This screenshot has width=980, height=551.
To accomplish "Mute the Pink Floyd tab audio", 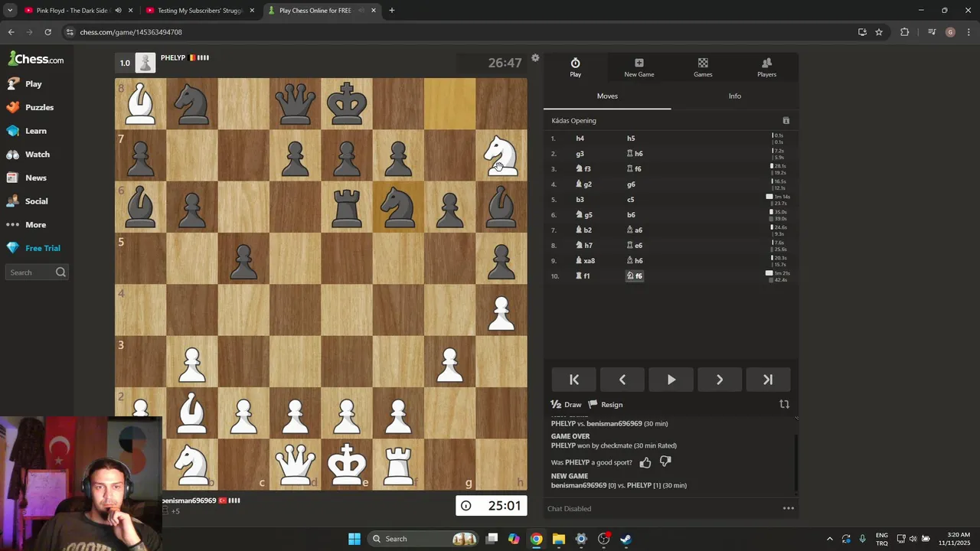I will (118, 11).
